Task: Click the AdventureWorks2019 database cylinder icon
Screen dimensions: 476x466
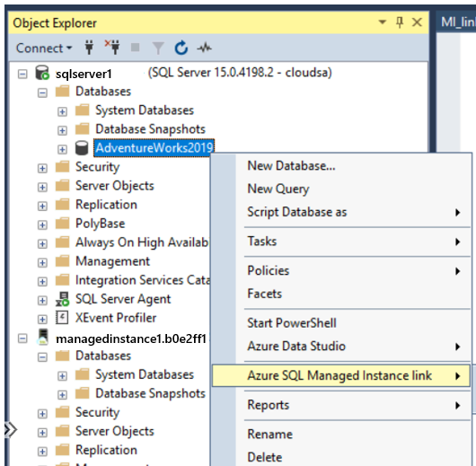Action: (82, 148)
